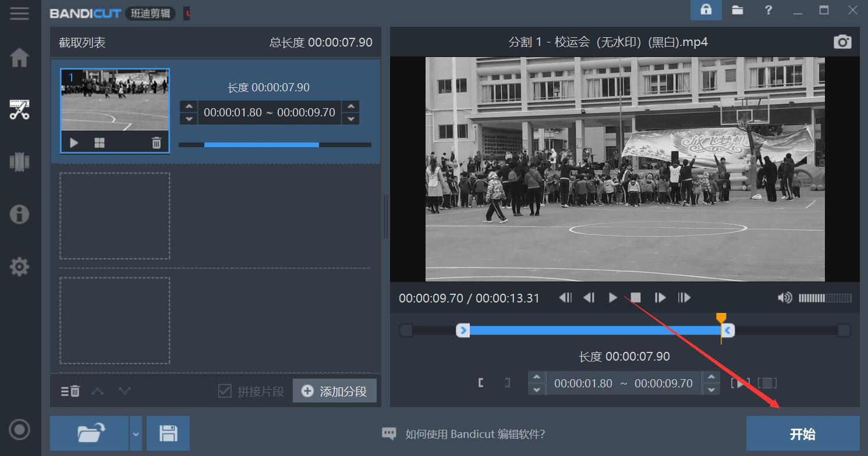Step back one frame
Image resolution: width=868 pixels, height=456 pixels.
pos(589,298)
